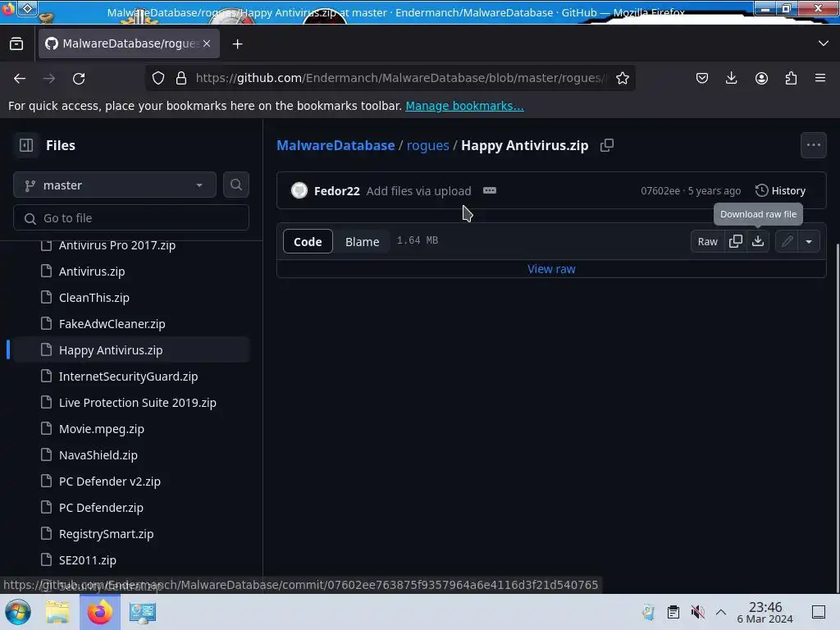Open the Raw file view button
840x630 pixels.
(x=707, y=241)
